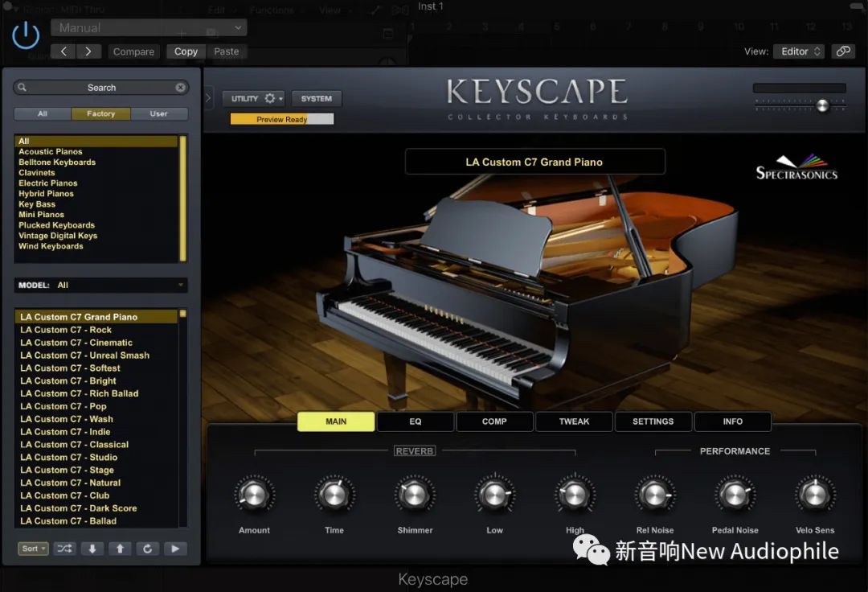Click the Compare button
Image resolution: width=868 pixels, height=592 pixels.
133,51
